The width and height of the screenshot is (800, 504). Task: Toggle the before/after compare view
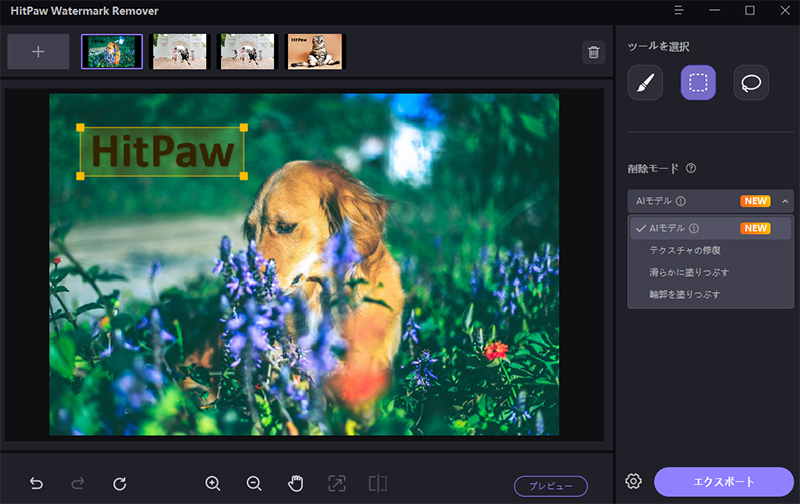pos(378,483)
